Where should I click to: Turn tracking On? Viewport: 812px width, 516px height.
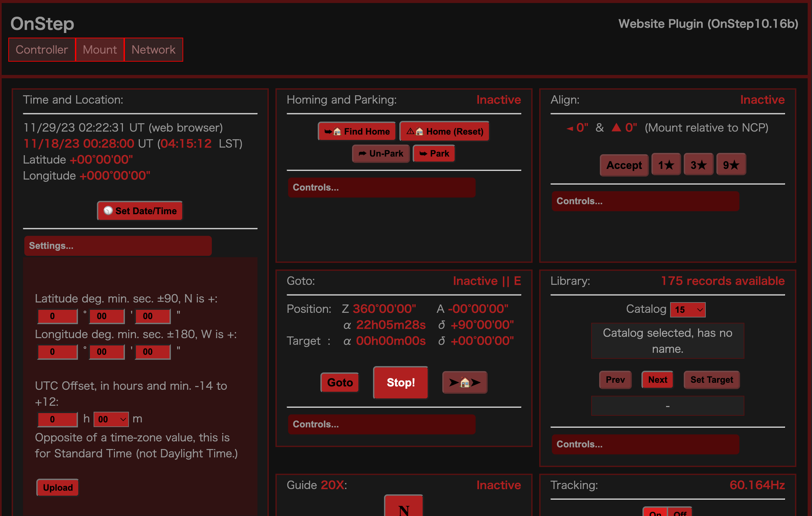click(x=655, y=512)
